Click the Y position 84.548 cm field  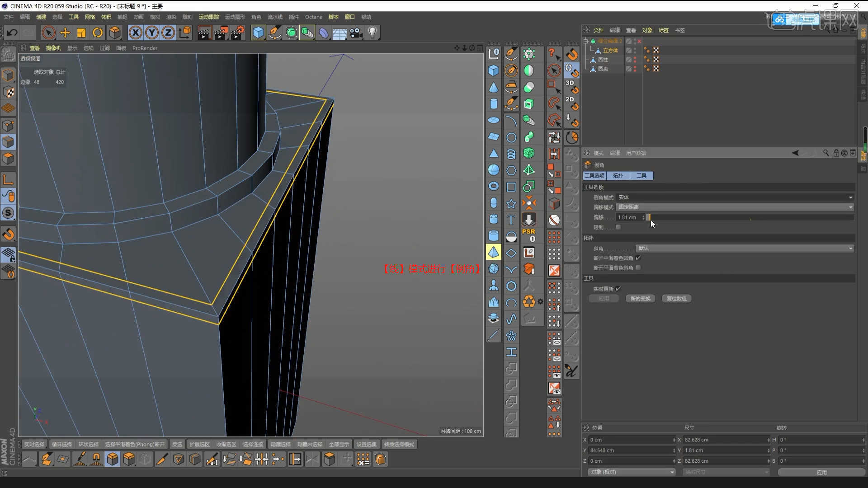tap(630, 450)
